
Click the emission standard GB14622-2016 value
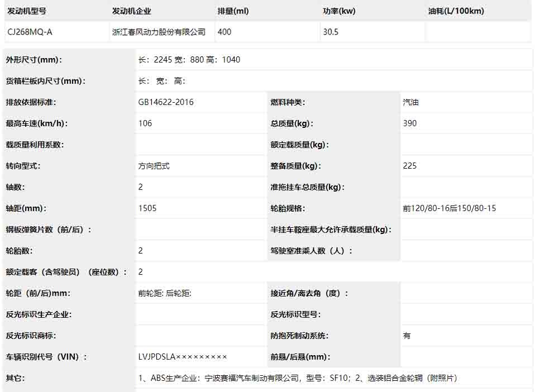[166, 102]
